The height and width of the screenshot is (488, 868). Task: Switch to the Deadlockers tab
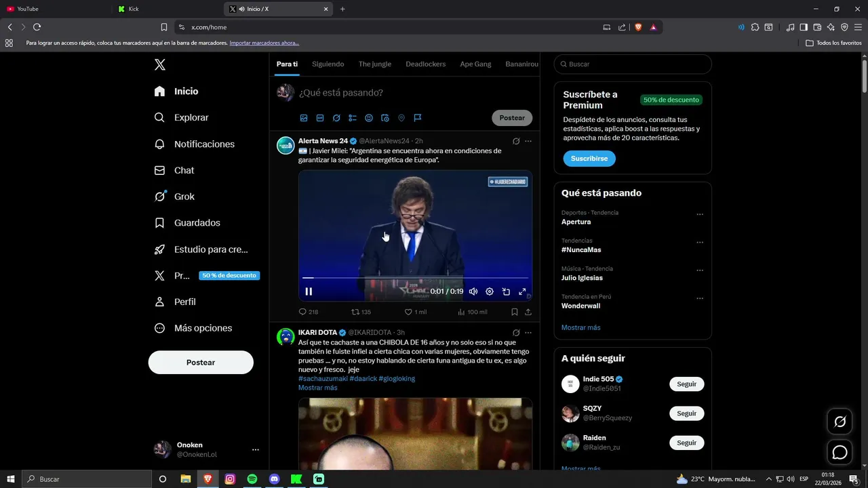coord(426,64)
